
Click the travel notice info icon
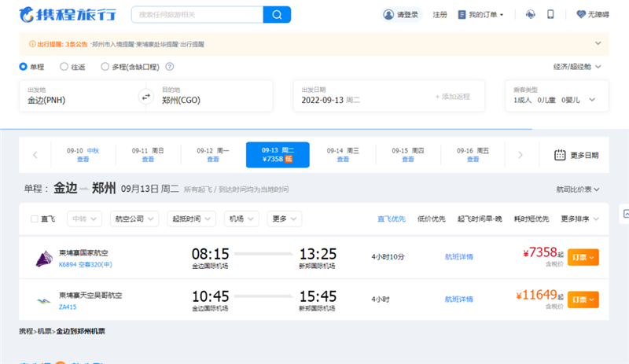point(32,44)
